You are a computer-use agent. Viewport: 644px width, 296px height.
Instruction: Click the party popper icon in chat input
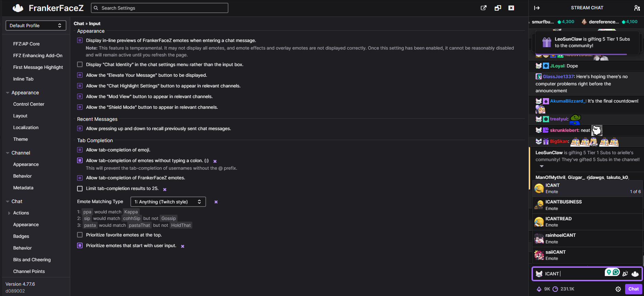[x=625, y=274]
